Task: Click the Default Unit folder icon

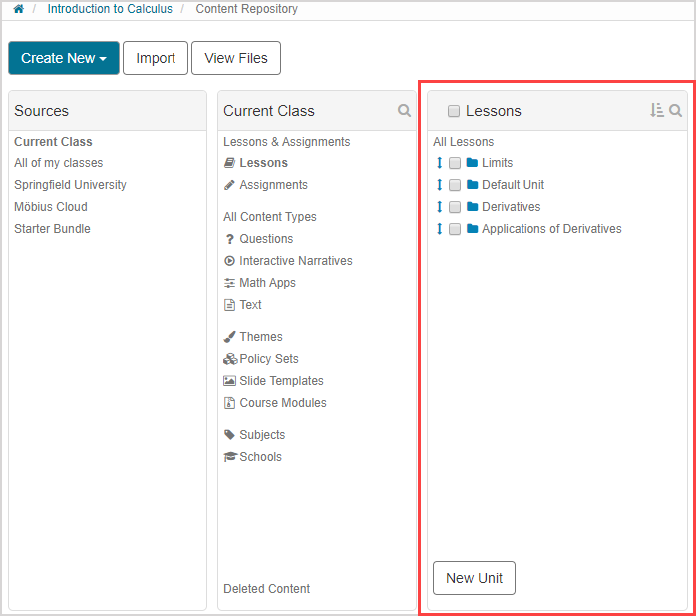Action: pos(472,185)
